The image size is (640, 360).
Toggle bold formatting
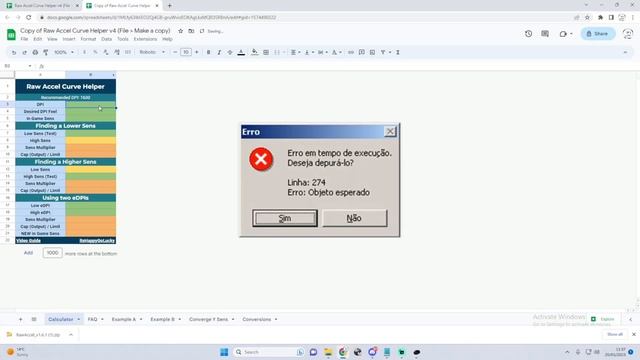coord(209,52)
